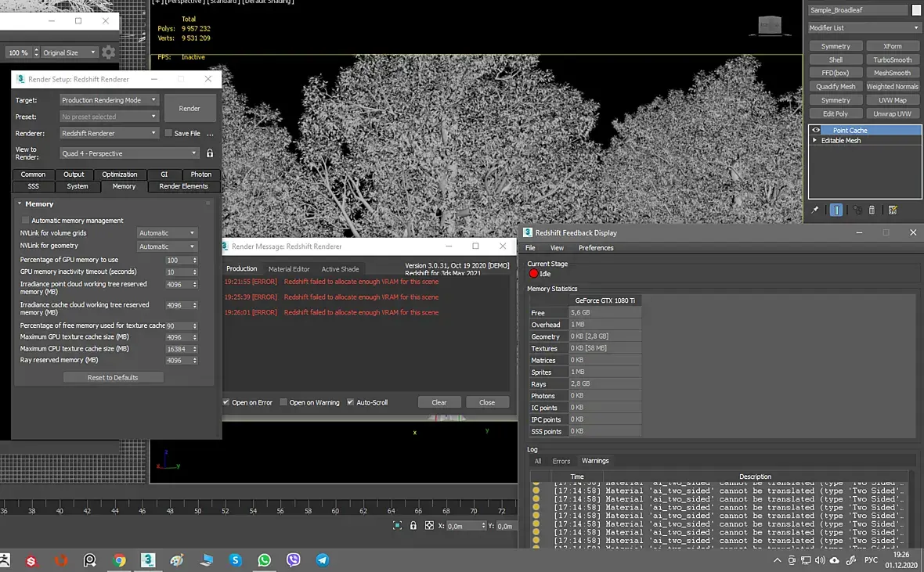Click the selection lock padlock in status bar

click(x=413, y=526)
